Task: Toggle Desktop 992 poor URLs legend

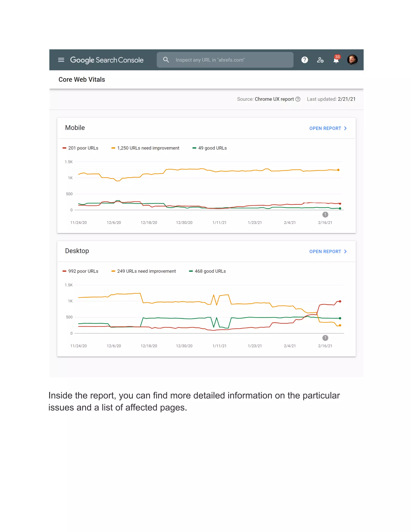Action: (x=81, y=271)
